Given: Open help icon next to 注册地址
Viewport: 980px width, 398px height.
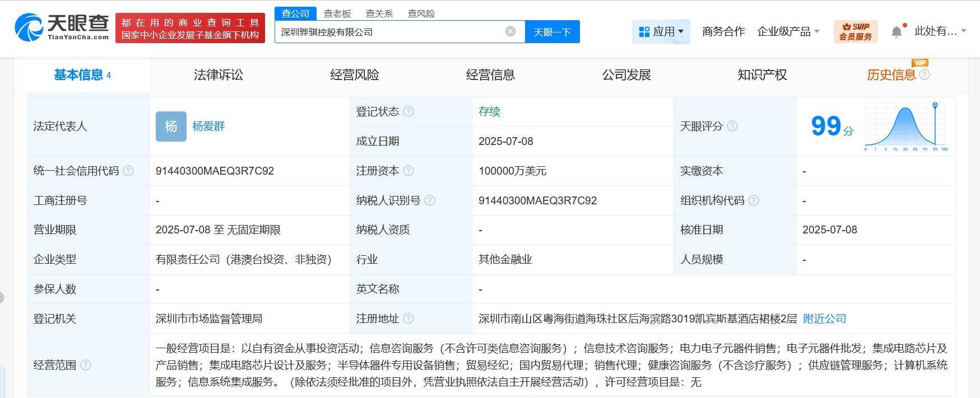Looking at the screenshot, I should click(408, 319).
